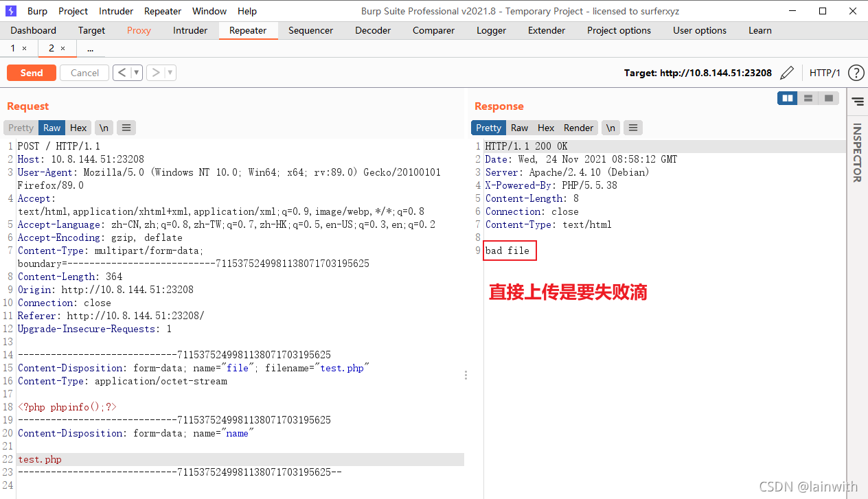
Task: Switch to the Sequencer tab
Action: (310, 30)
